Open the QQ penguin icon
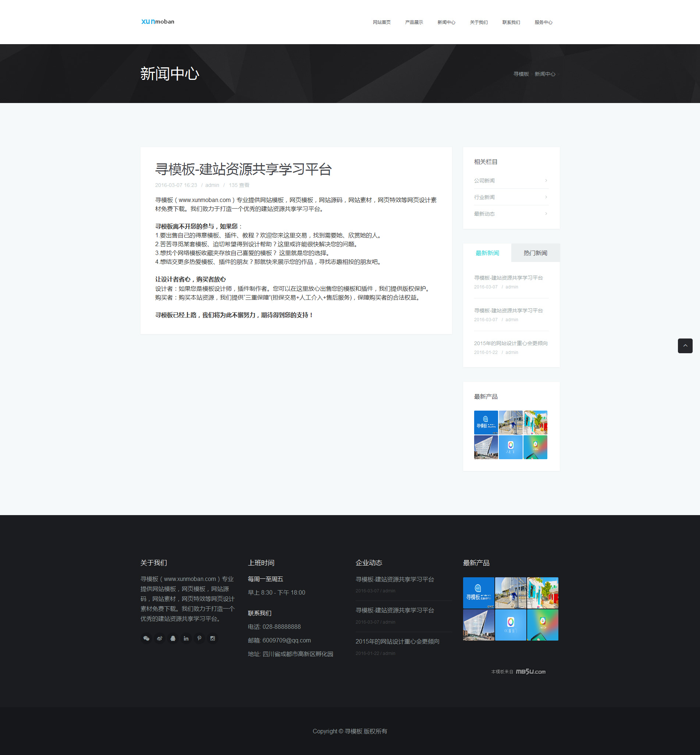The height and width of the screenshot is (755, 700). (173, 638)
